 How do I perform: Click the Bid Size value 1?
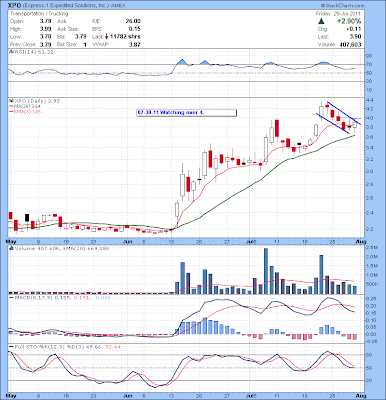(x=85, y=44)
